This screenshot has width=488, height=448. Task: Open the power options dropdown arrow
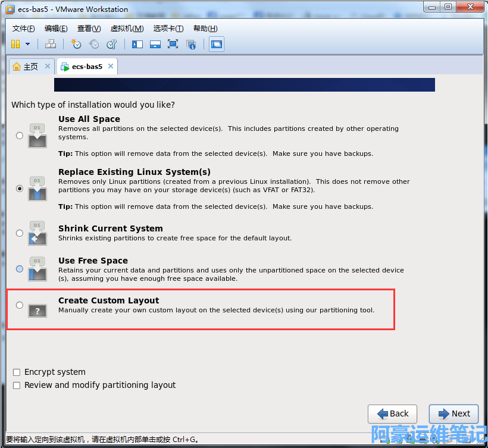click(x=27, y=44)
